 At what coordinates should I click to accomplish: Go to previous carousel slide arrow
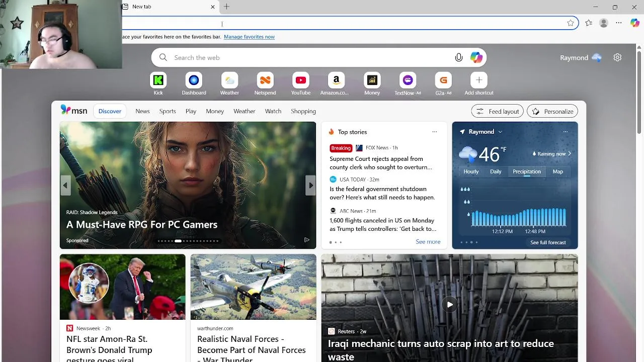tap(65, 186)
